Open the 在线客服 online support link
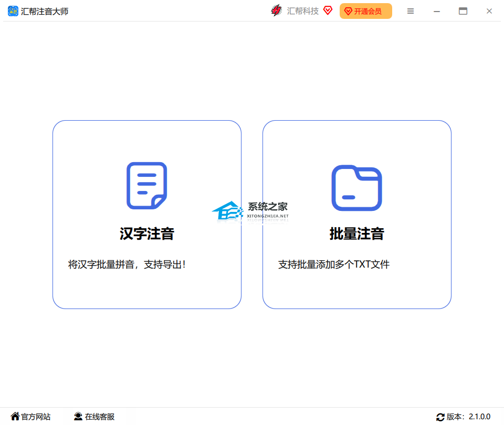The width and height of the screenshot is (504, 425). 100,417
